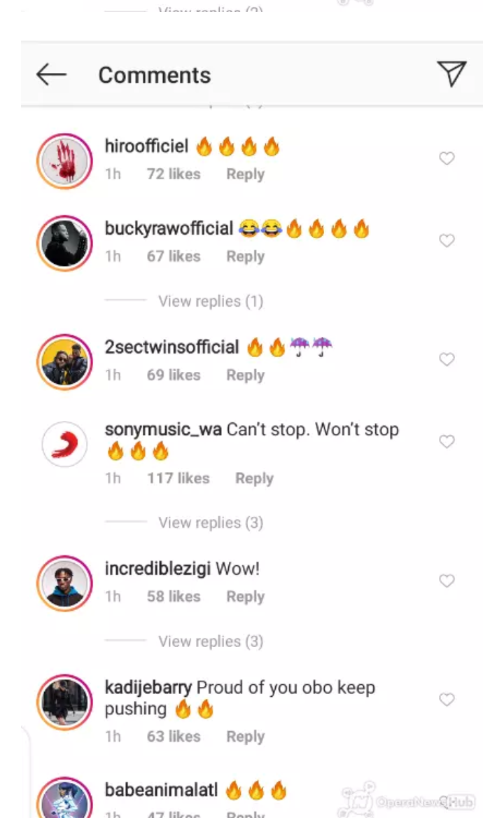This screenshot has width=504, height=818.
Task: Expand replies under sonymusic_wa's comment
Action: point(210,522)
